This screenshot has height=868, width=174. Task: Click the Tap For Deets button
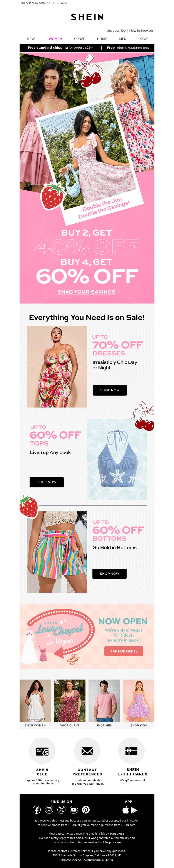click(124, 651)
